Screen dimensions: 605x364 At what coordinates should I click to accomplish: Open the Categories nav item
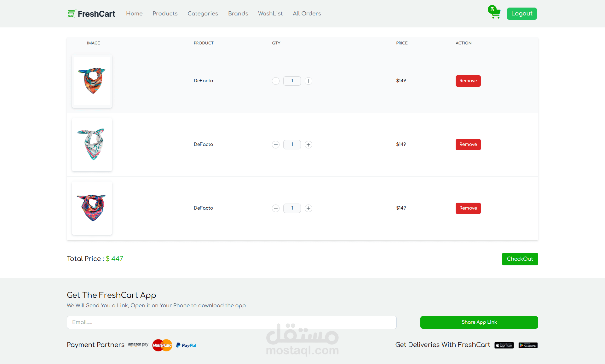(x=203, y=14)
